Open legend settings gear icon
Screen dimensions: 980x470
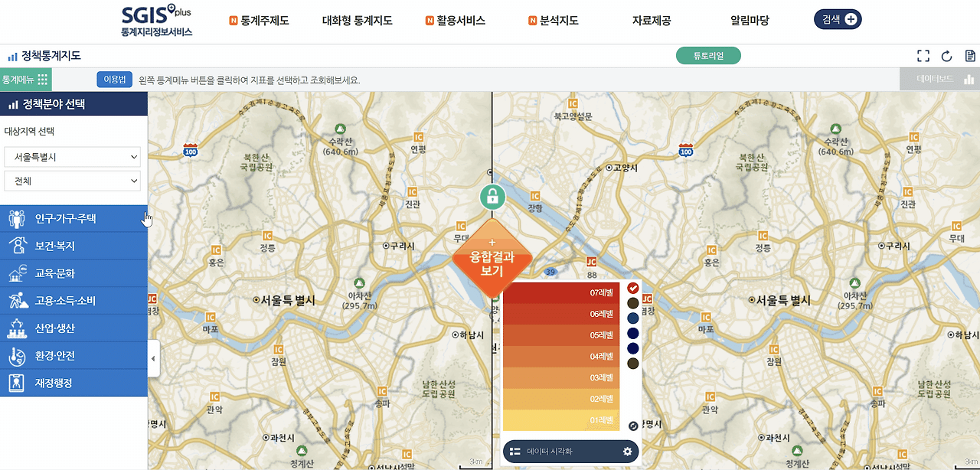click(x=627, y=452)
